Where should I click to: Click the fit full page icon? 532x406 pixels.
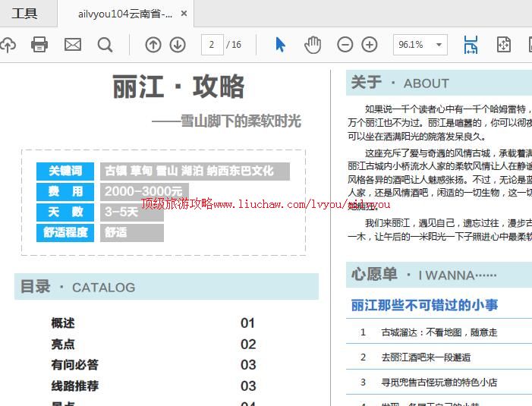pos(504,45)
